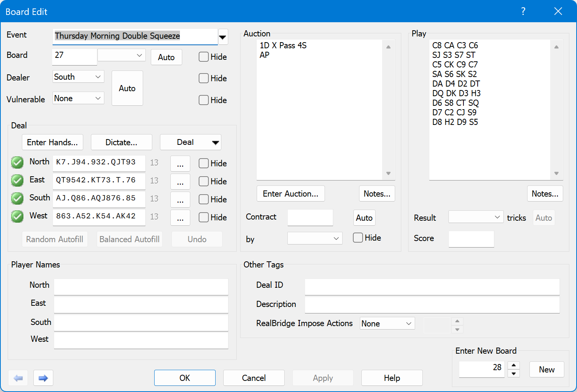
Task: Open Notes for the Auction section
Action: [377, 194]
